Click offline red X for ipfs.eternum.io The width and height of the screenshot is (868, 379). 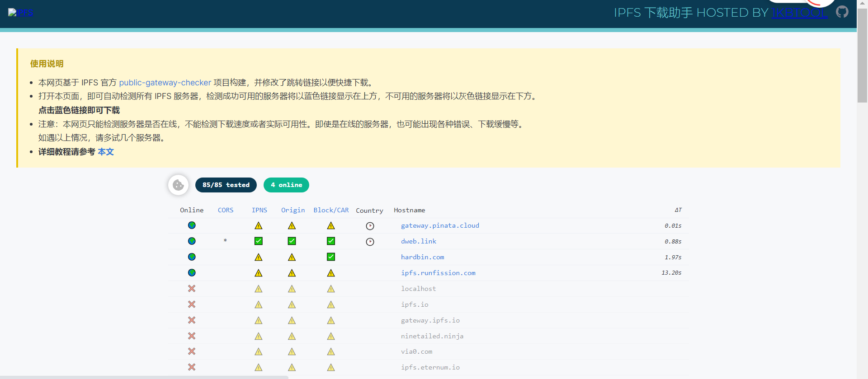(192, 367)
